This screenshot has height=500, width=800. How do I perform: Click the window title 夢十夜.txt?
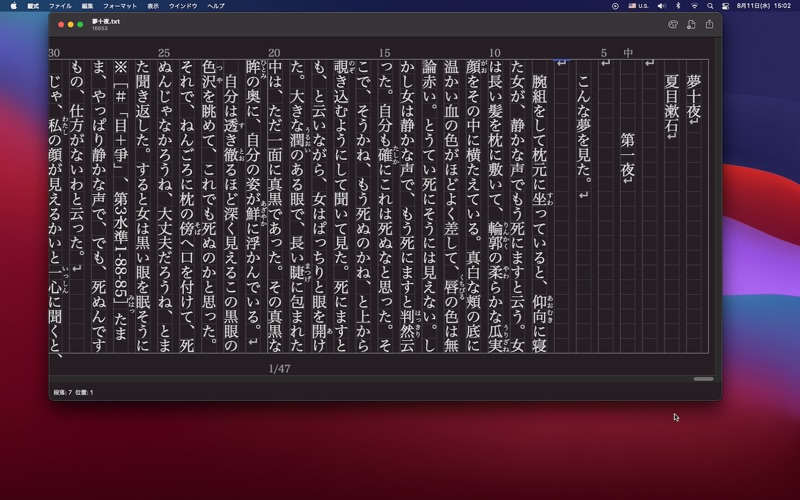(106, 21)
